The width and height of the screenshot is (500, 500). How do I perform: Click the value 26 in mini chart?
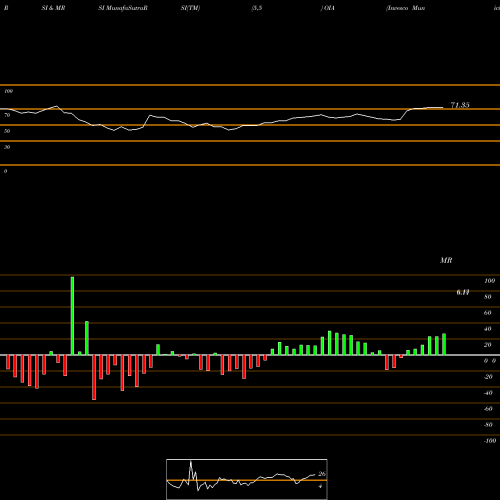[322, 474]
